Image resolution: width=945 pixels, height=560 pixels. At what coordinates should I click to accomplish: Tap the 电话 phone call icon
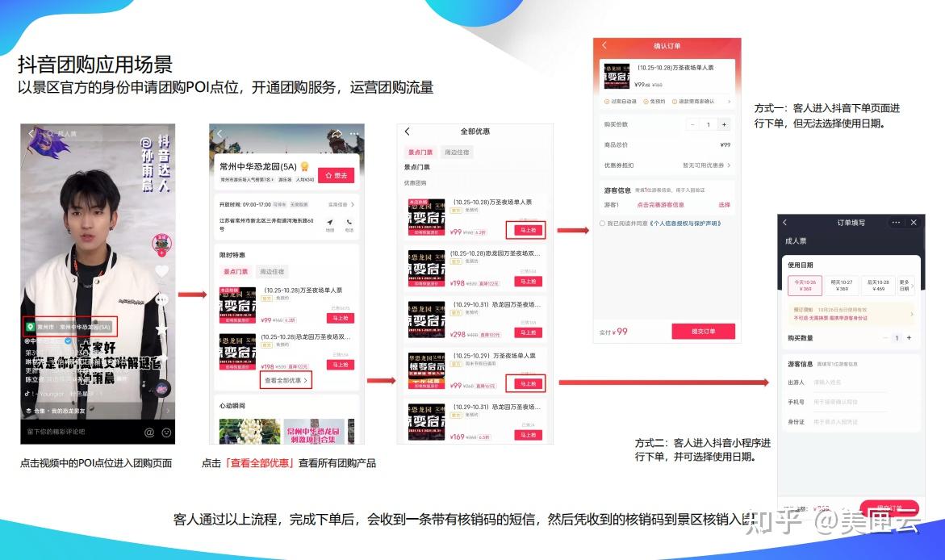click(349, 225)
